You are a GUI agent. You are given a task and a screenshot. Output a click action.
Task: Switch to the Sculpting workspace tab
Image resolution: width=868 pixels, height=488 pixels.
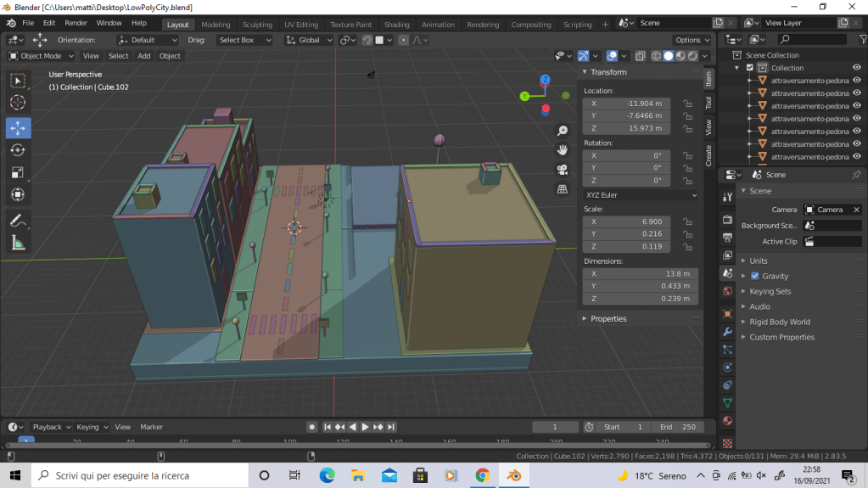[x=257, y=25]
